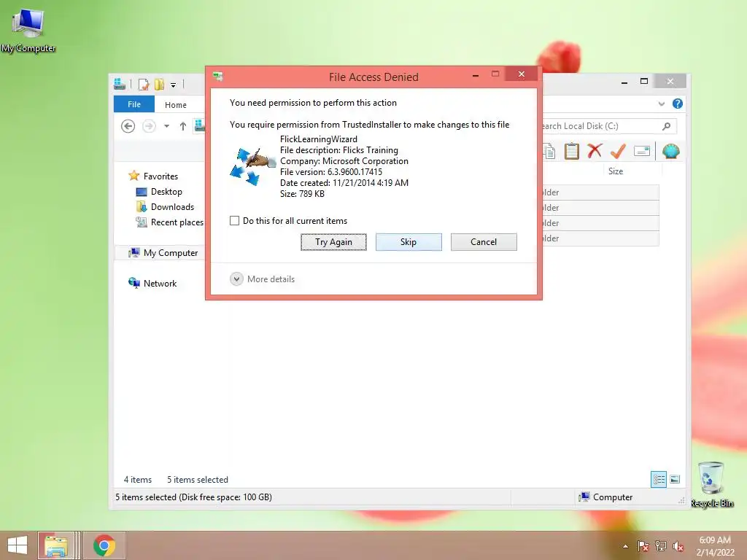Expand More details in the dialog
Viewport: 747px width, 560px height.
[x=262, y=279]
